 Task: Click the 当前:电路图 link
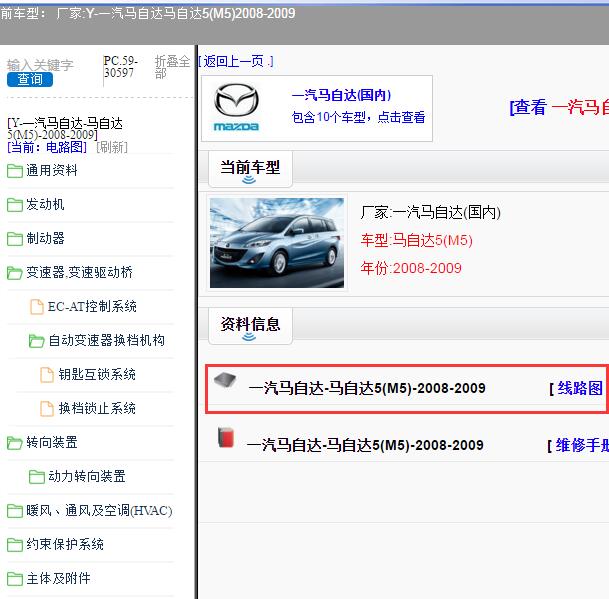(x=47, y=147)
